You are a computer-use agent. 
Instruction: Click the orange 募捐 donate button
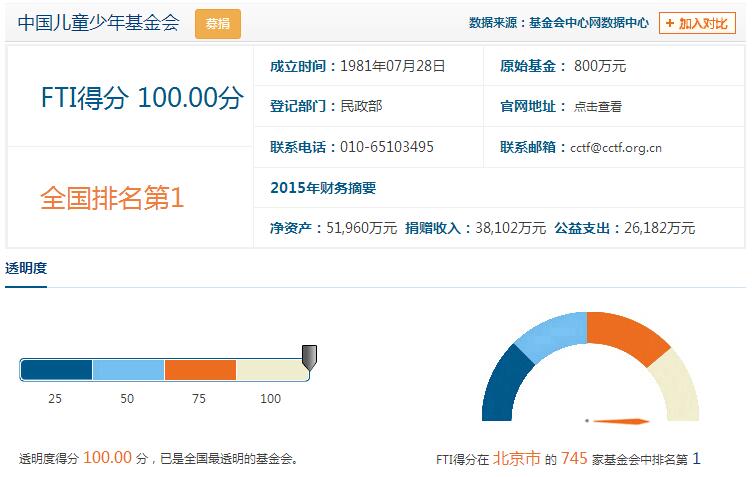(218, 23)
